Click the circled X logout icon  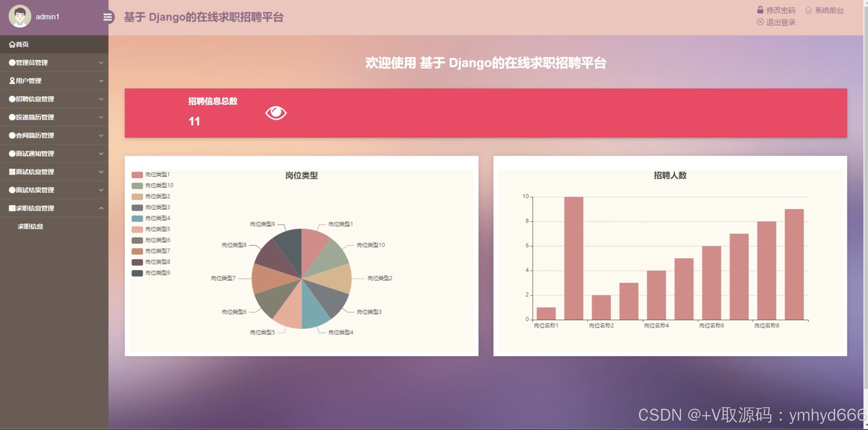click(760, 22)
